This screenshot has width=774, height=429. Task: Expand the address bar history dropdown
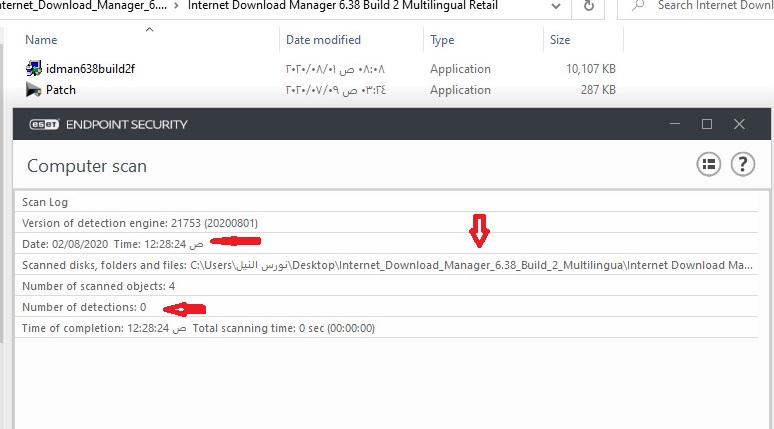tap(554, 6)
